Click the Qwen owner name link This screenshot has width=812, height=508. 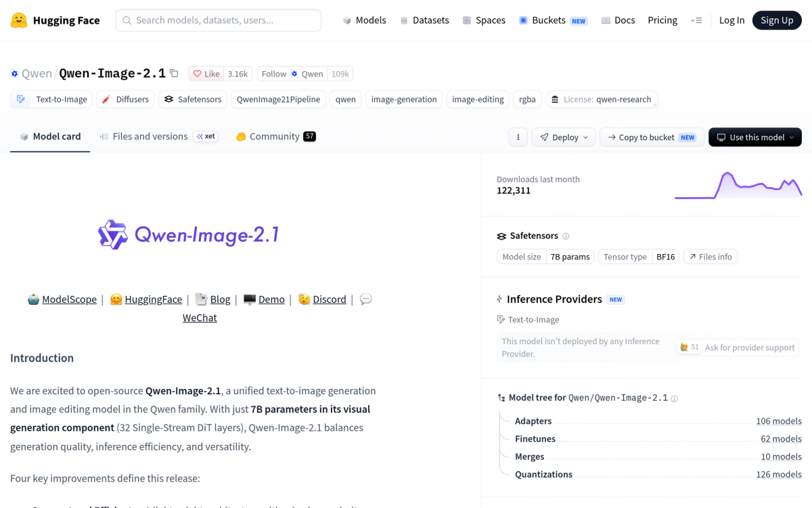click(x=37, y=74)
